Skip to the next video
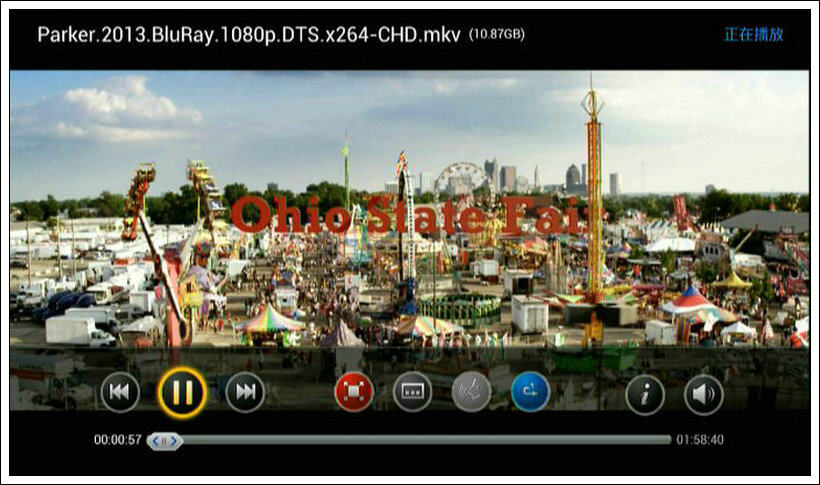The width and height of the screenshot is (820, 485). click(x=245, y=392)
